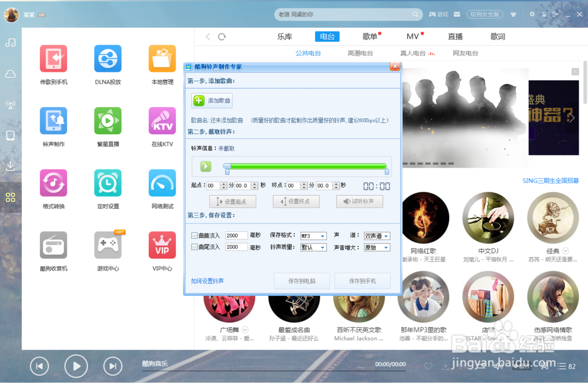Select 高潮电台 sub-tab

360,54
